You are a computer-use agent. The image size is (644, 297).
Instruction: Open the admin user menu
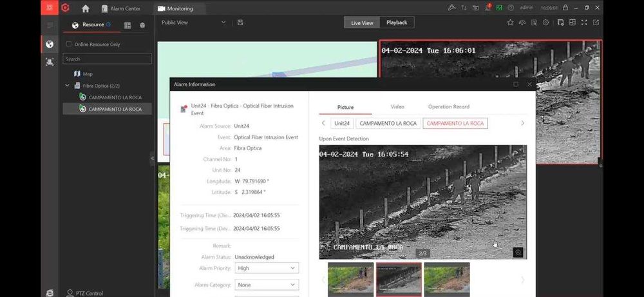point(527,8)
